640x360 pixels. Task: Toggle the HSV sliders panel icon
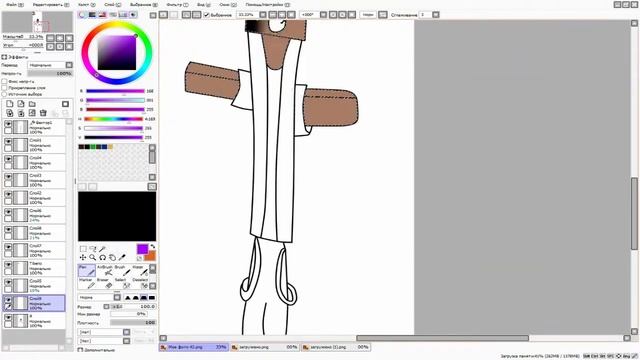tap(102, 15)
